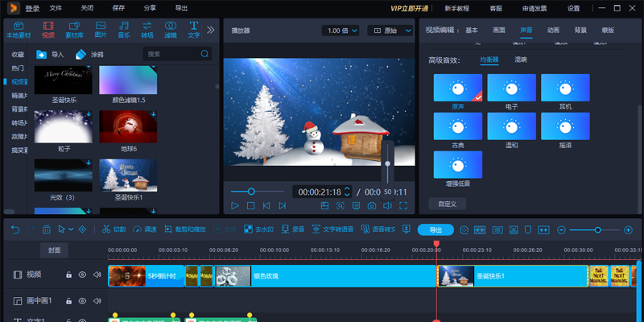Mute the 视频 track audio
The height and width of the screenshot is (322, 644).
pos(97,275)
